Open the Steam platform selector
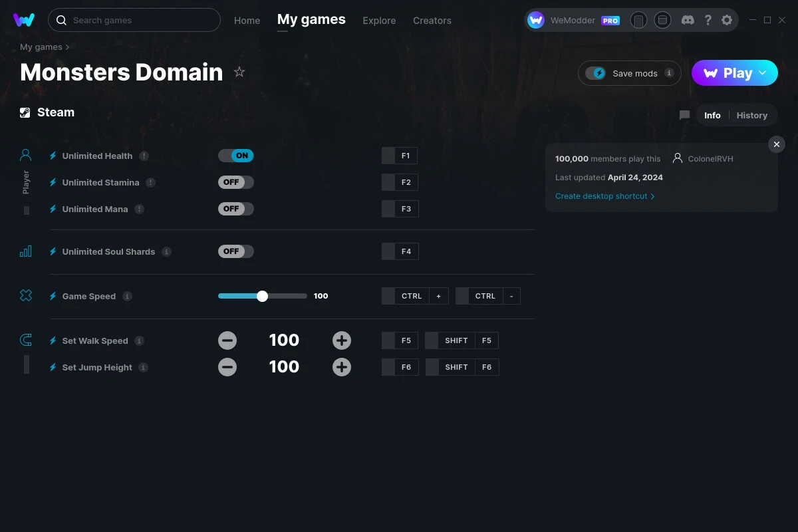 (x=47, y=112)
